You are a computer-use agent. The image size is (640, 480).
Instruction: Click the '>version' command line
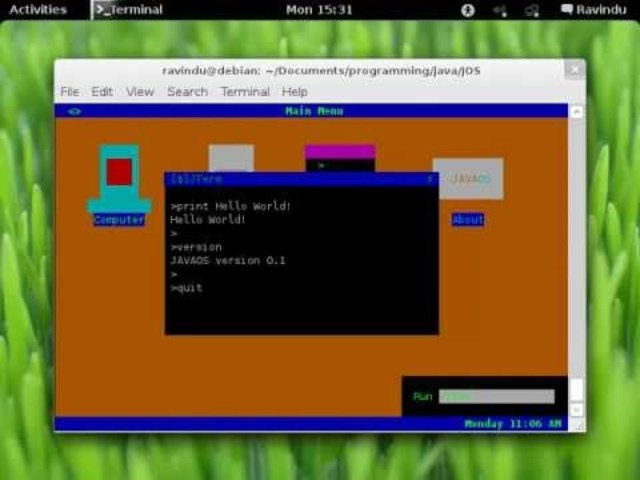[x=196, y=247]
